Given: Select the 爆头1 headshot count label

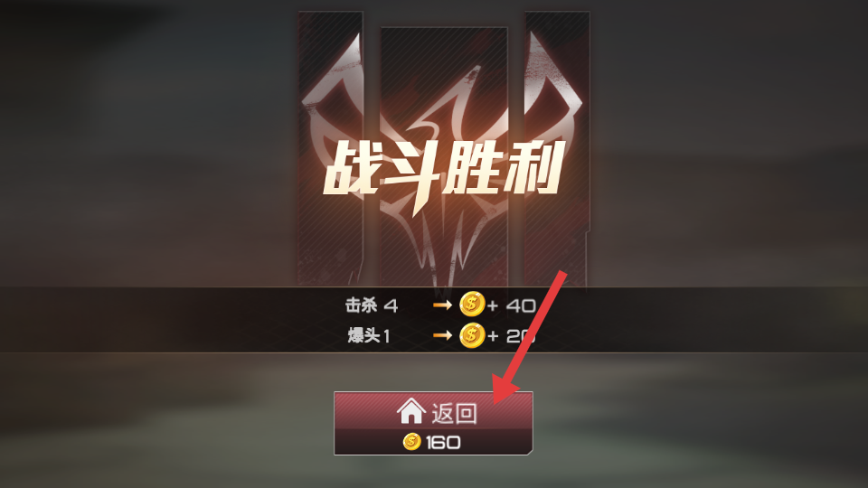Looking at the screenshot, I should pos(369,336).
